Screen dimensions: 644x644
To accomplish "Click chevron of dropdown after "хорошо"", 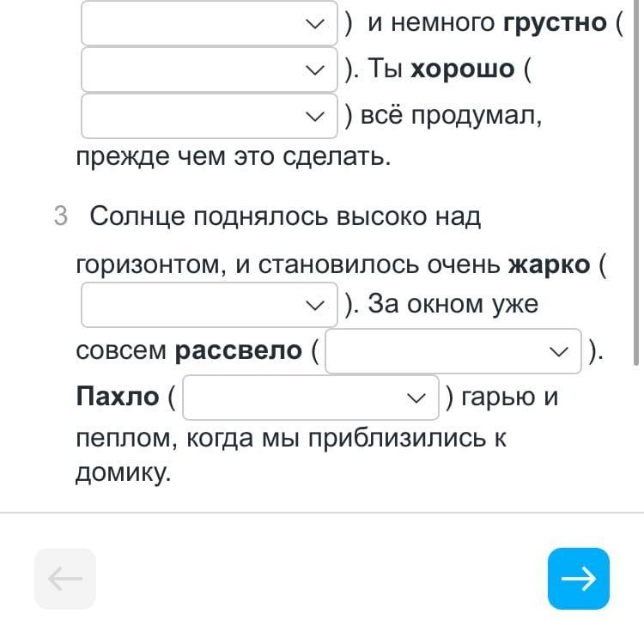I will [x=314, y=115].
